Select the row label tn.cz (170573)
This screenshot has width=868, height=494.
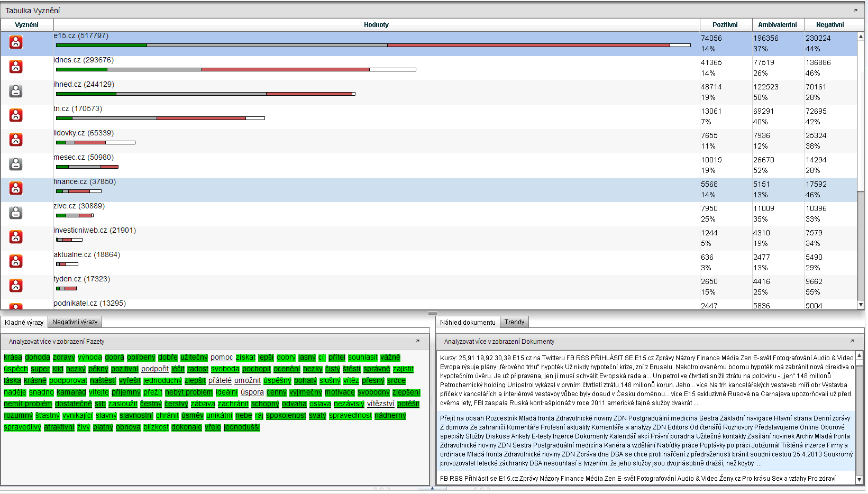click(x=78, y=109)
